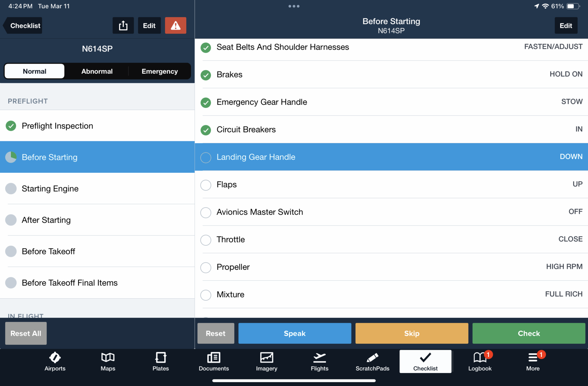Image resolution: width=588 pixels, height=386 pixels.
Task: Tap the DOWN response text
Action: 571,156
